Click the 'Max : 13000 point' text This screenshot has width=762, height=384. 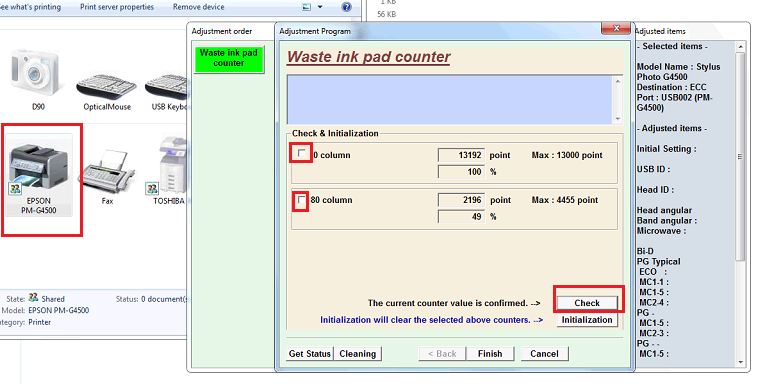point(567,155)
